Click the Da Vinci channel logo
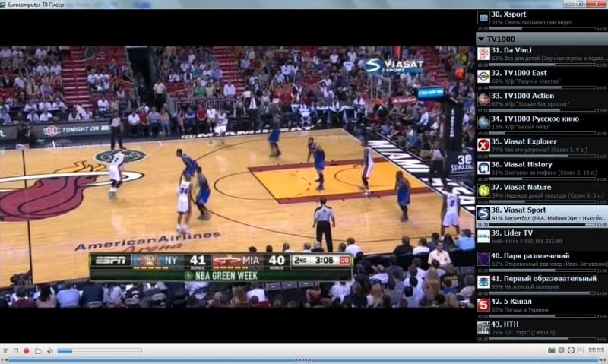Viewport: 608px width, 364px height. 483,53
